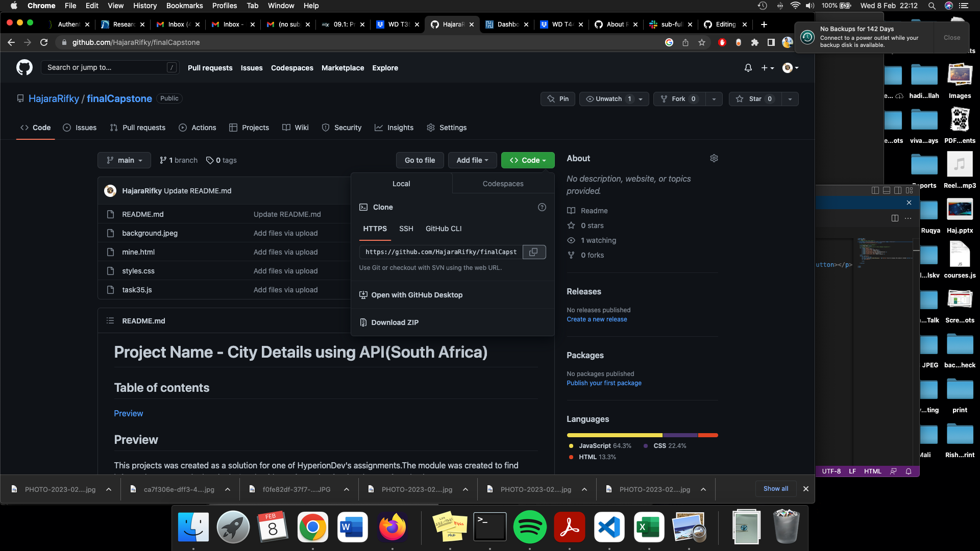
Task: Copy the HTTPS clone URL to clipboard
Action: (534, 252)
